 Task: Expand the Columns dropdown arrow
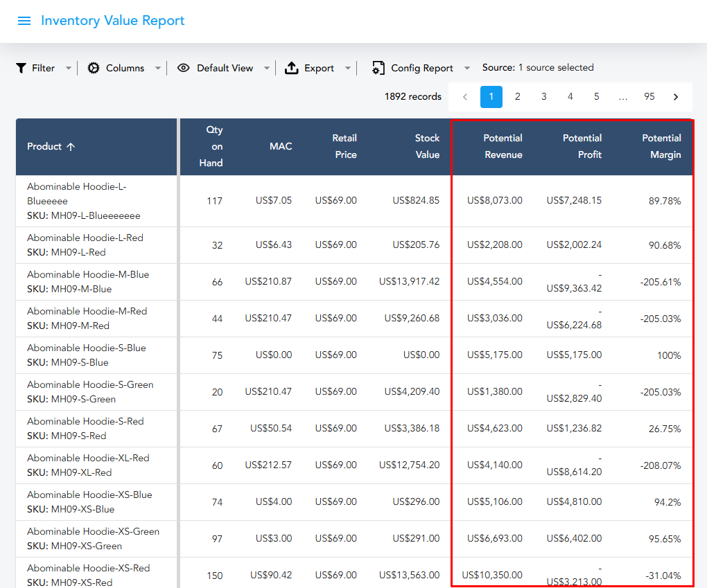[x=158, y=68]
